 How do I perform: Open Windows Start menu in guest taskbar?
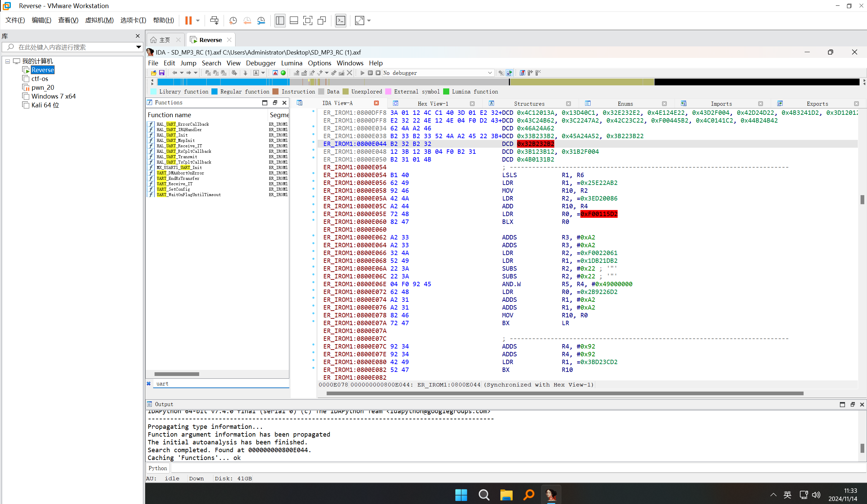[x=461, y=495]
